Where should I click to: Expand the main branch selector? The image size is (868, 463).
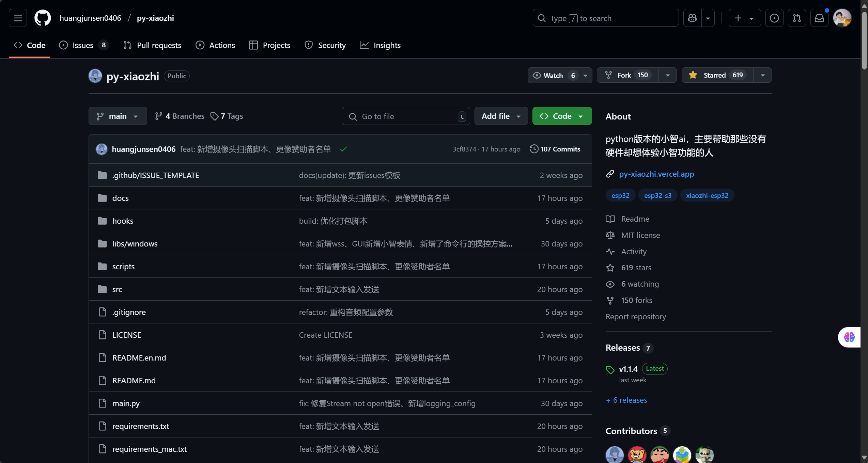[118, 116]
